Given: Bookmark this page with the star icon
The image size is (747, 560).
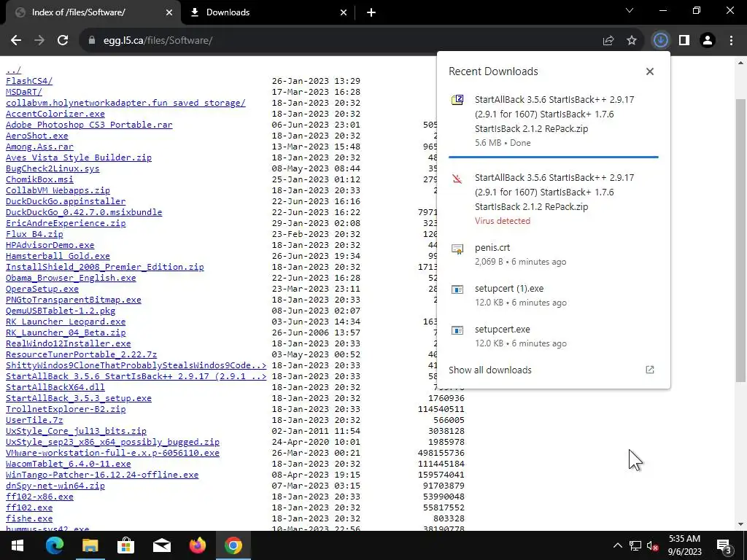Looking at the screenshot, I should click(632, 41).
